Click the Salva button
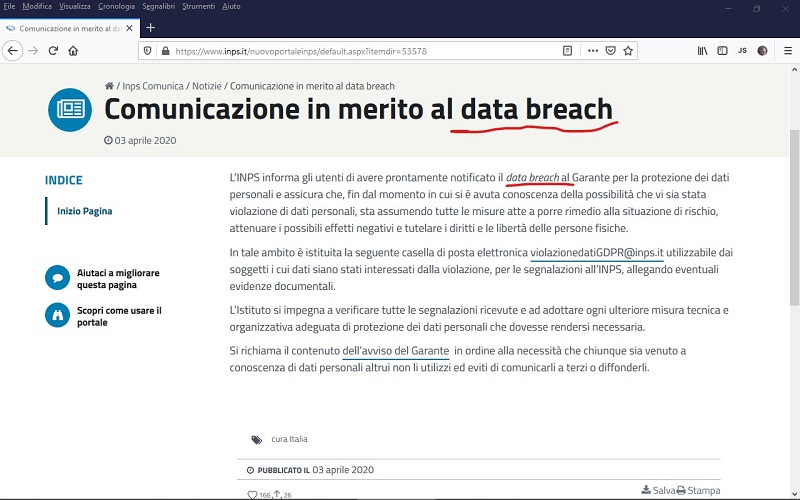This screenshot has height=500, width=800. tap(658, 490)
